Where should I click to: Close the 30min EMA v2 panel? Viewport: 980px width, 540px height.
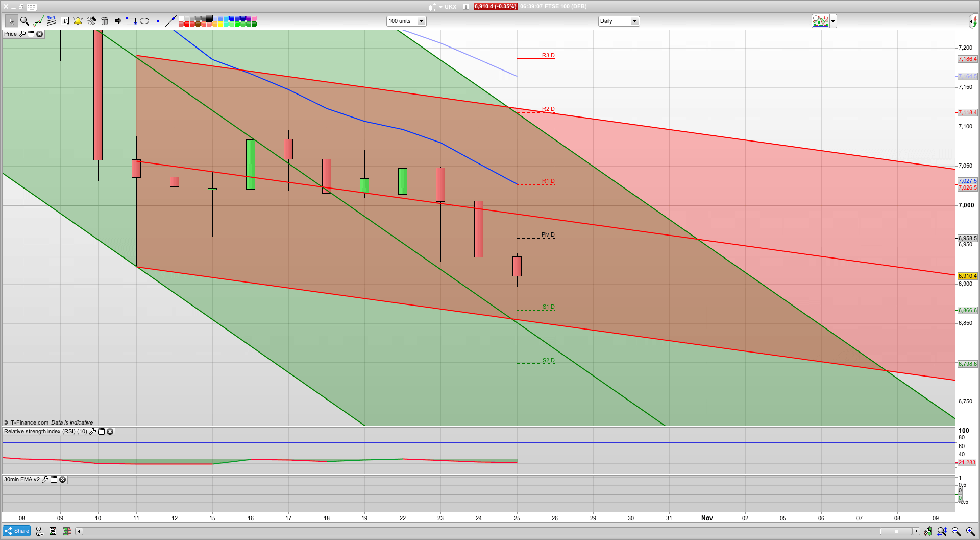pos(62,479)
